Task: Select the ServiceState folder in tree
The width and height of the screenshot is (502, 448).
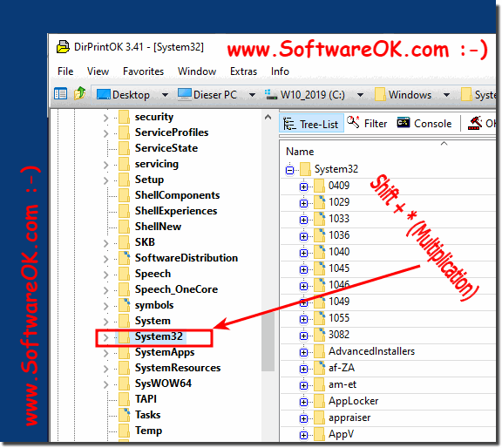Action: (166, 148)
